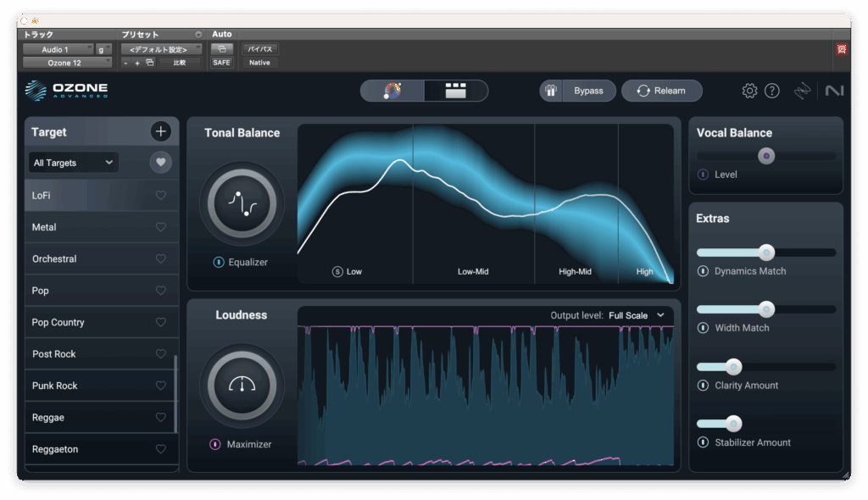Favorite the Reggae target heart
This screenshot has width=868, height=500.
tap(161, 418)
